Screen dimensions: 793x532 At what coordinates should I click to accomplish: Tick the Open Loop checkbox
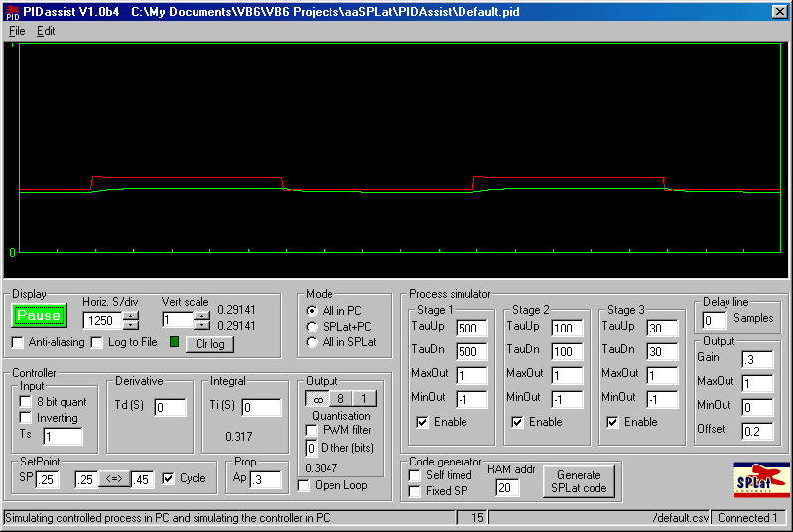tap(305, 485)
